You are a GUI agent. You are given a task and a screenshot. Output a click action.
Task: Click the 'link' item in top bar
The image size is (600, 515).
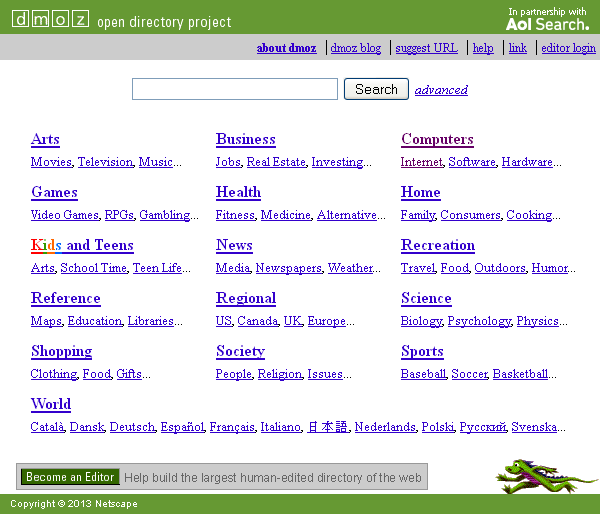pos(518,48)
